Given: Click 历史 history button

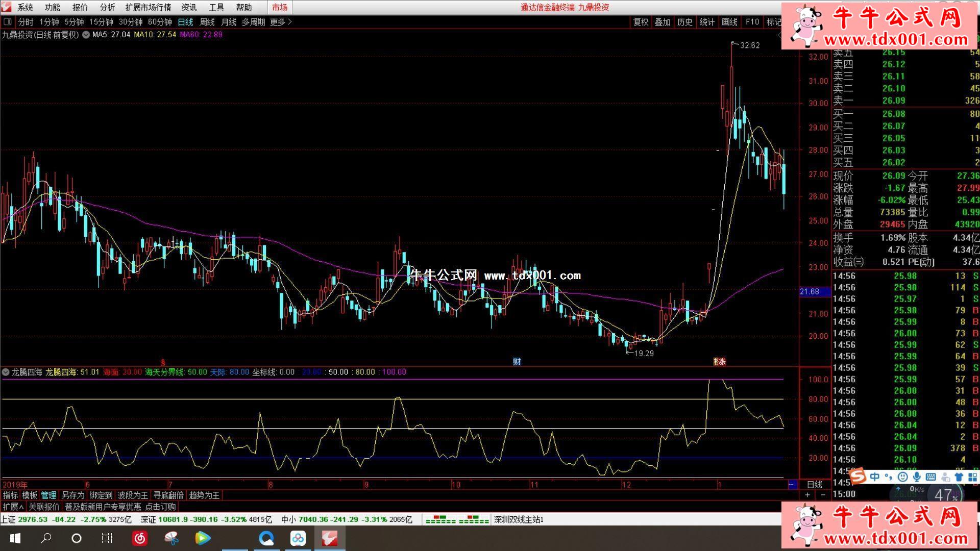Looking at the screenshot, I should click(x=685, y=22).
